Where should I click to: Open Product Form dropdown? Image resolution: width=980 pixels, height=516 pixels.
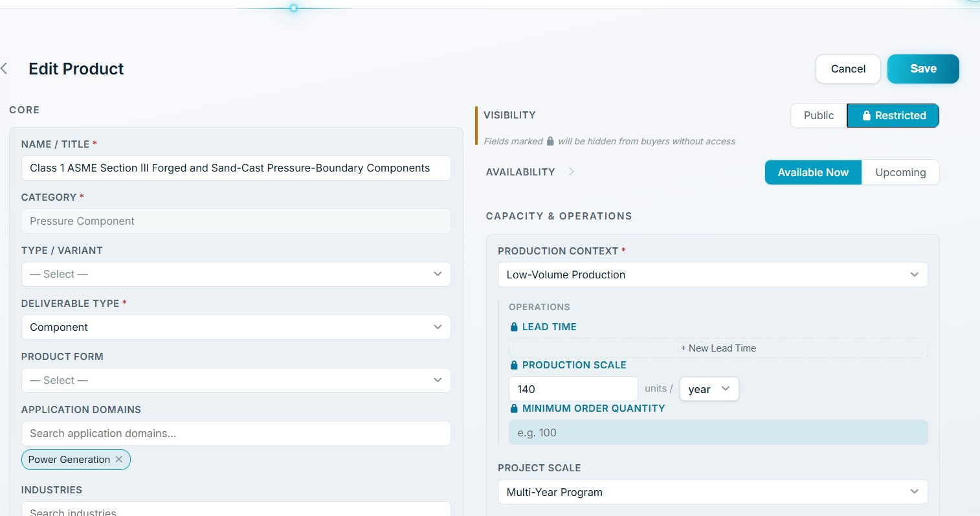coord(236,380)
